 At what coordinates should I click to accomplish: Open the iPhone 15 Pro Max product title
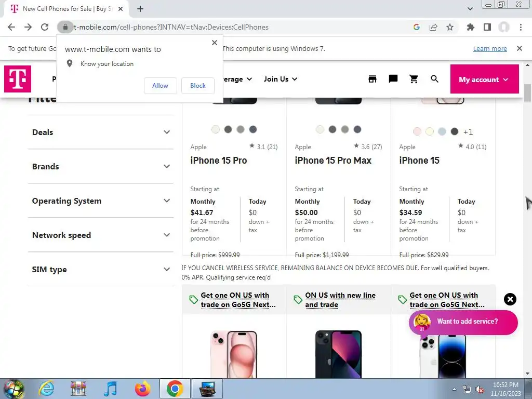point(333,161)
